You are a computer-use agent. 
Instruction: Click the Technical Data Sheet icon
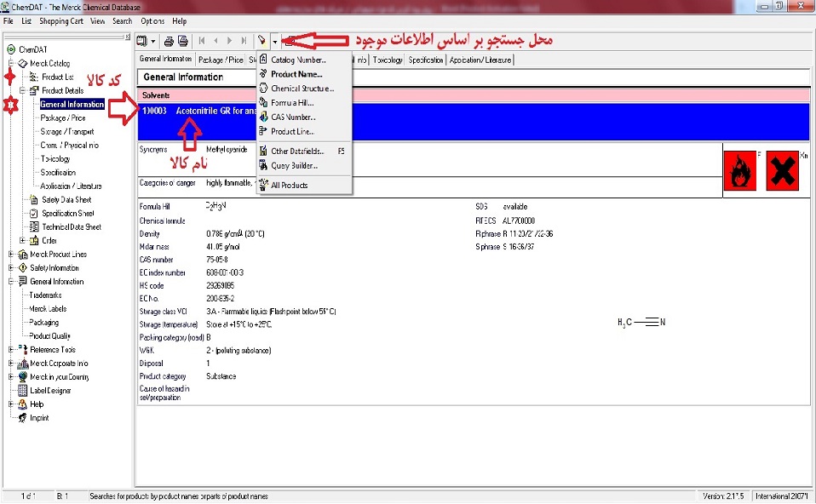click(x=34, y=226)
